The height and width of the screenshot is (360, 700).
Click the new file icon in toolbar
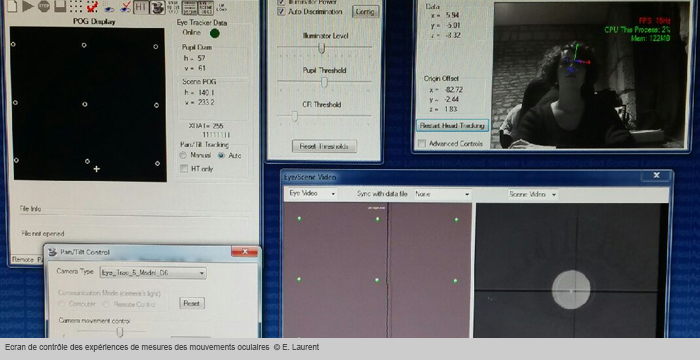tap(12, 6)
